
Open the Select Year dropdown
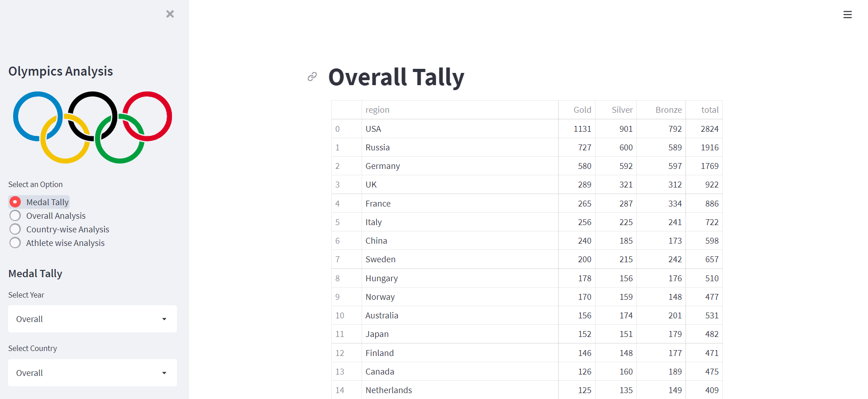pyautogui.click(x=92, y=319)
